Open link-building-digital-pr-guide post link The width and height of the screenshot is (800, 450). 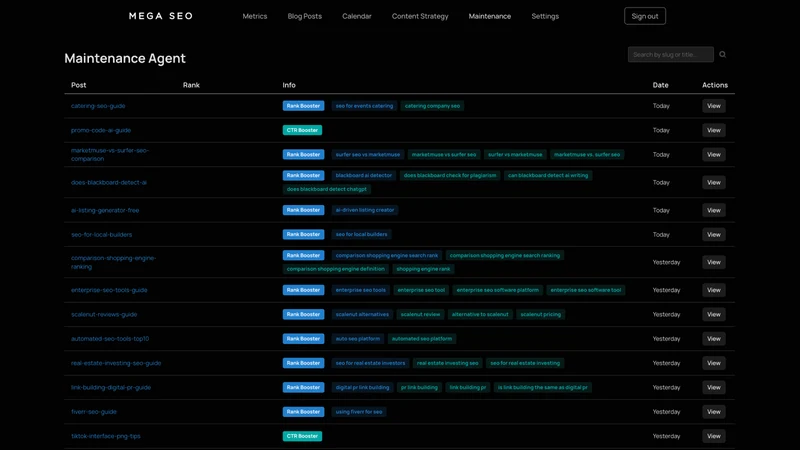coord(111,387)
